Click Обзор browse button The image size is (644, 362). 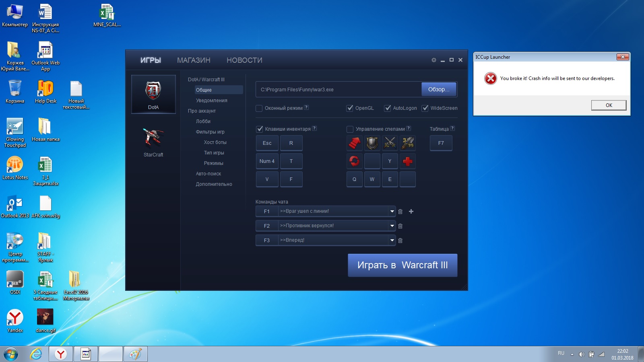439,89
